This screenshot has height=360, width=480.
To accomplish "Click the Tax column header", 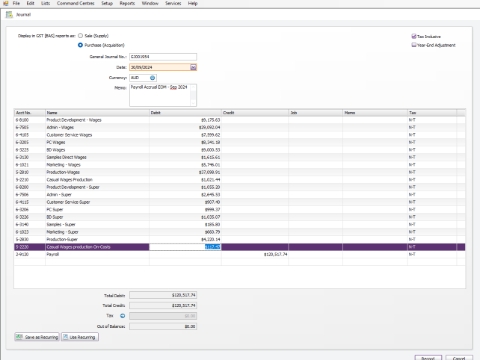I will pos(432,113).
